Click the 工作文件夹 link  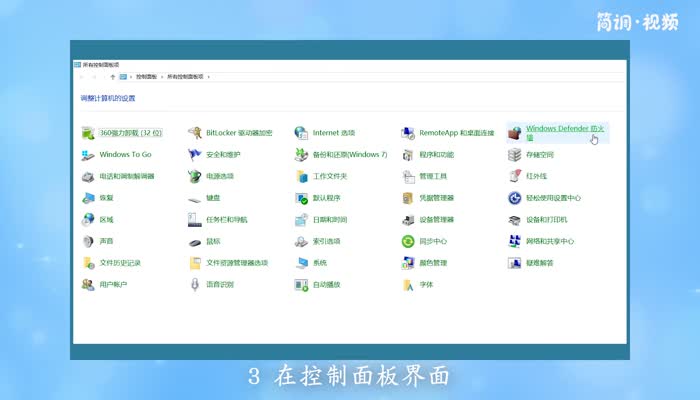click(x=329, y=176)
